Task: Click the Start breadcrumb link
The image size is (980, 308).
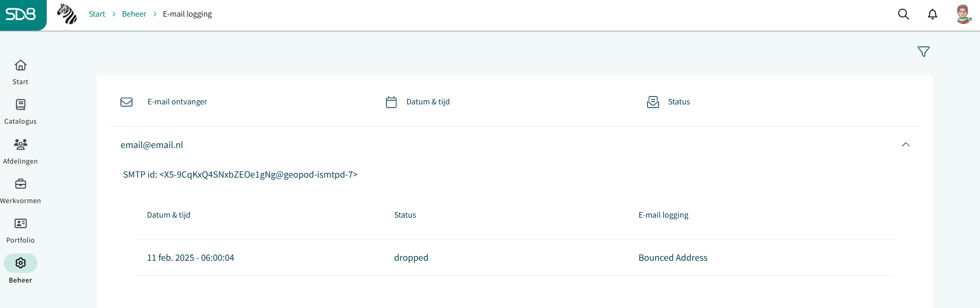Action: tap(97, 14)
